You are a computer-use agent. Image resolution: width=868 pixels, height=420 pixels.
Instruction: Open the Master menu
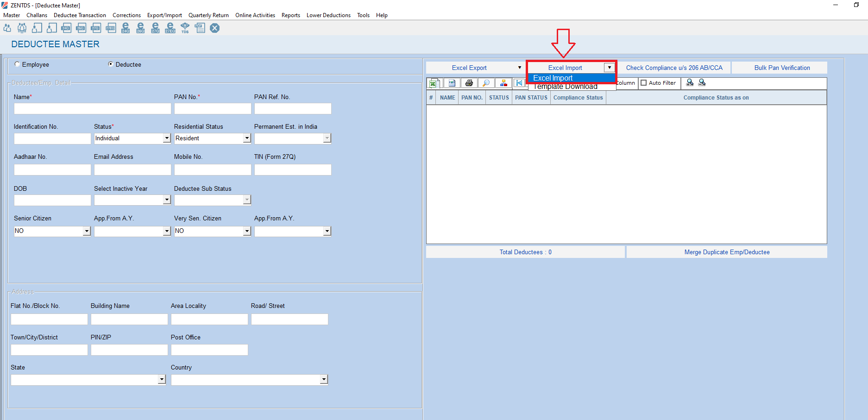click(12, 15)
